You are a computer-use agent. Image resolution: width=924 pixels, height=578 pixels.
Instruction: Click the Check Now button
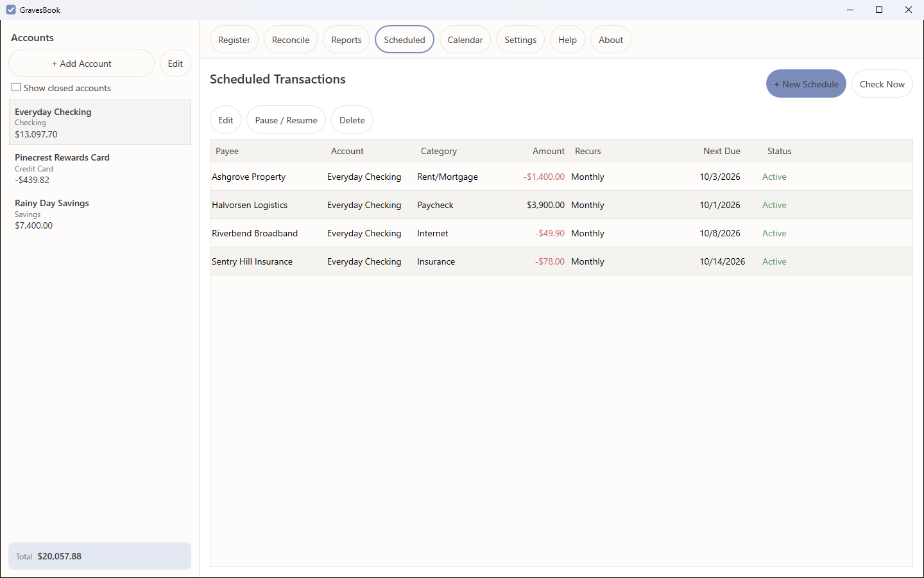(x=882, y=84)
